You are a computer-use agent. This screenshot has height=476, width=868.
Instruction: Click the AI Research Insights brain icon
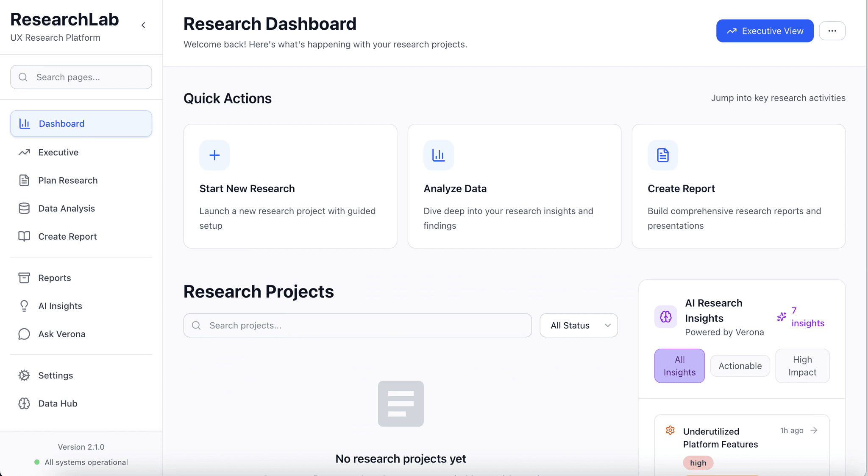click(x=665, y=316)
